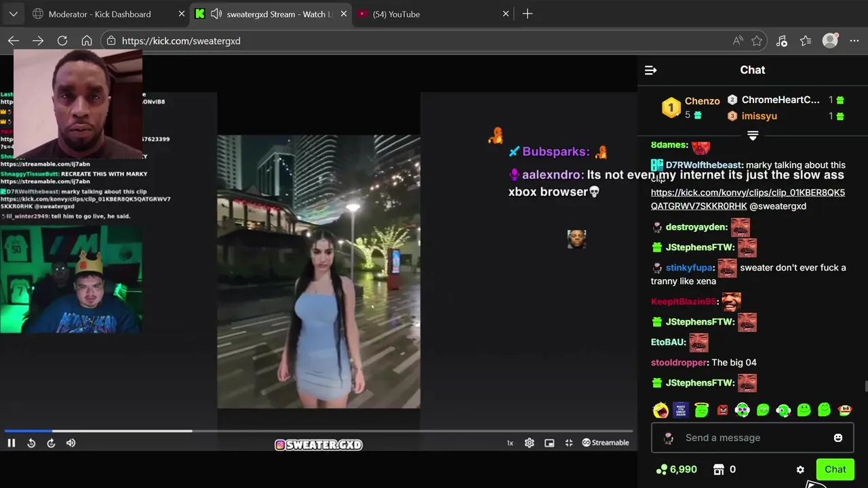Insert the green headphones purple-eyes emote
868x488 pixels.
pos(743,410)
